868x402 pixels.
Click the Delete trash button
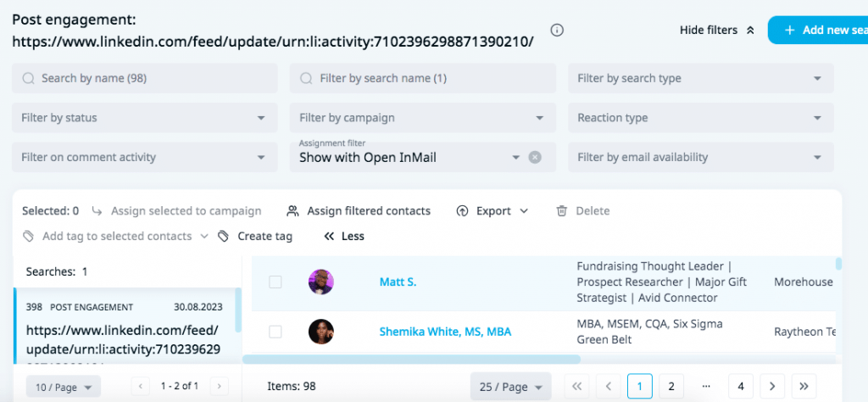click(x=583, y=211)
